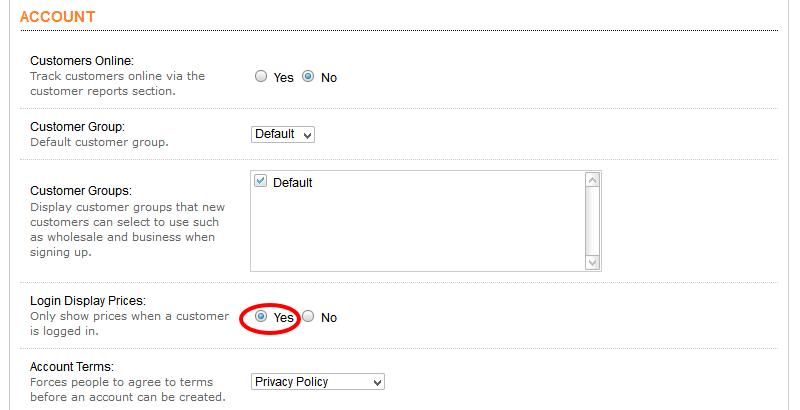Click empty area inside Customer Groups list box

tap(420, 235)
